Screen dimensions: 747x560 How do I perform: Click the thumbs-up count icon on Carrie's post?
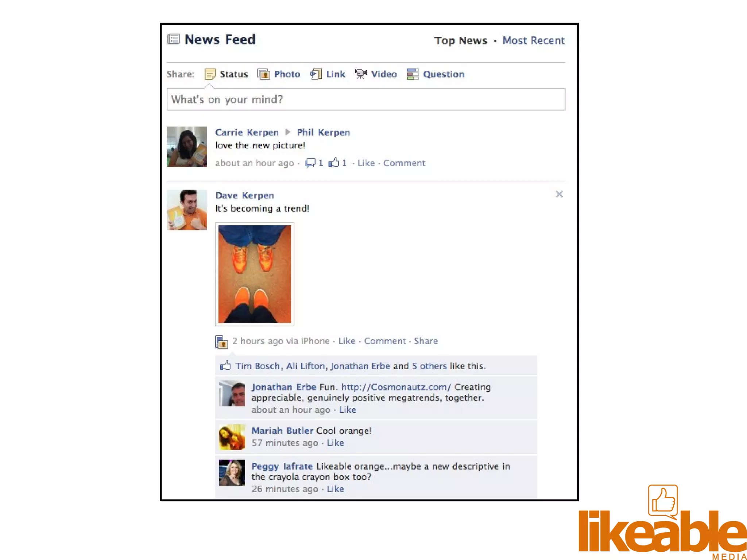coord(334,163)
